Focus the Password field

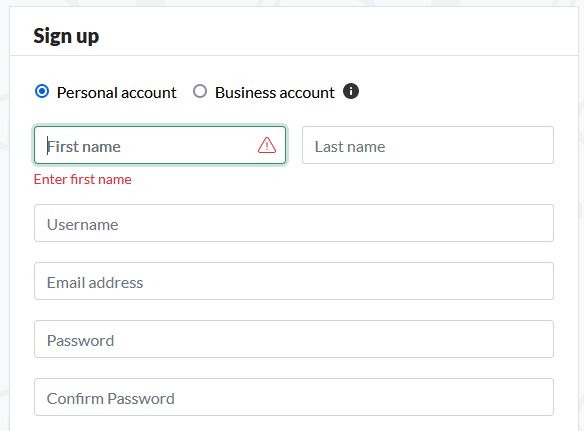(x=294, y=339)
